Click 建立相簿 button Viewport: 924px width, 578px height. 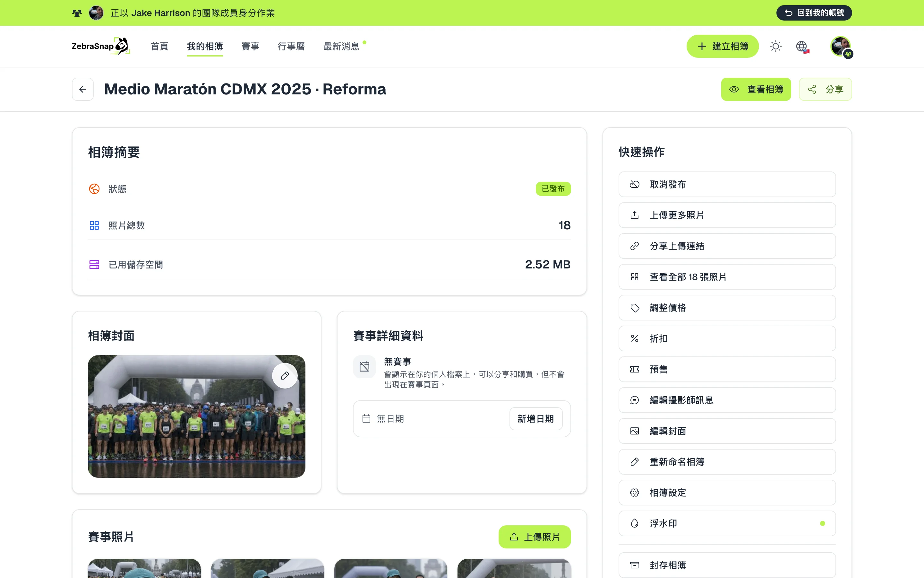point(723,46)
